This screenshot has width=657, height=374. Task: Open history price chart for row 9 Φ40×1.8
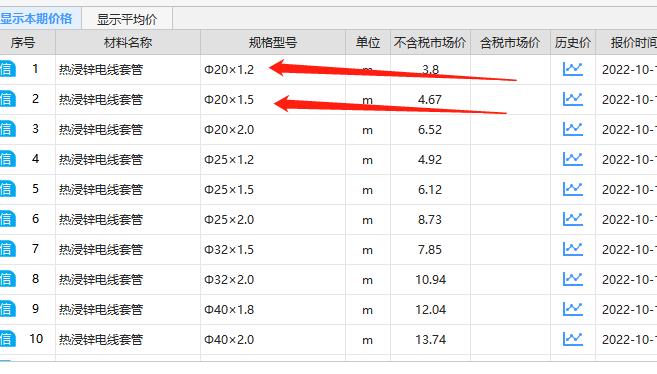point(572,310)
